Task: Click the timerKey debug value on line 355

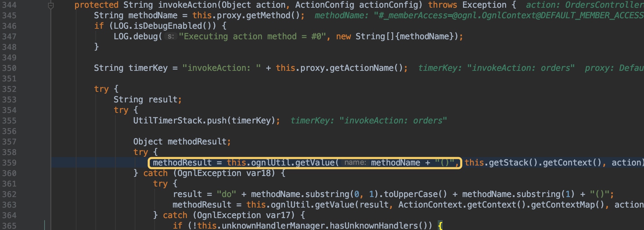Action: click(369, 121)
